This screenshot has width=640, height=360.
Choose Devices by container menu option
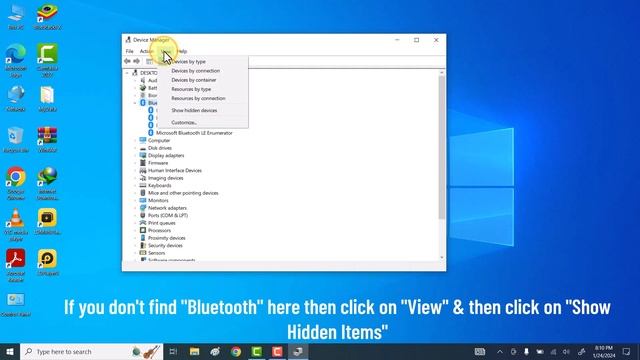pos(193,80)
